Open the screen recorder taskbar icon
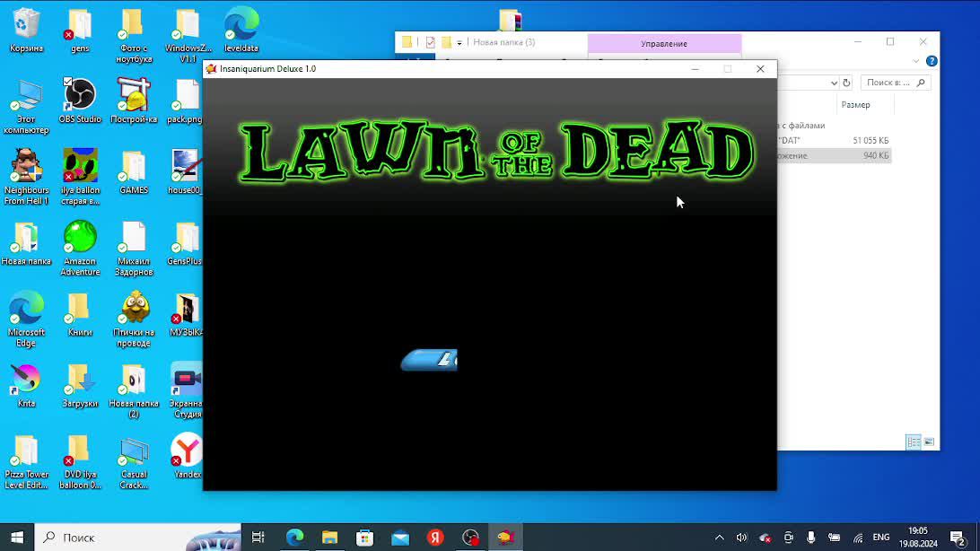This screenshot has height=551, width=980. [x=470, y=538]
